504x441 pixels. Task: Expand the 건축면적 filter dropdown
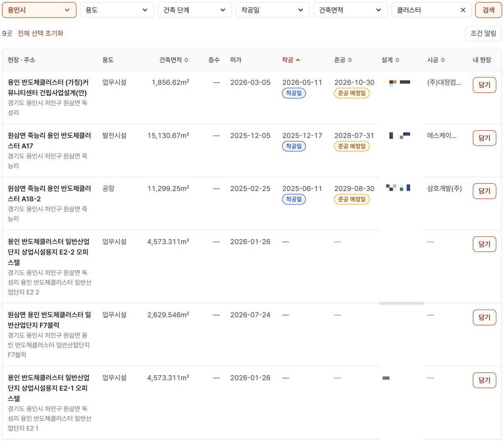click(x=350, y=10)
